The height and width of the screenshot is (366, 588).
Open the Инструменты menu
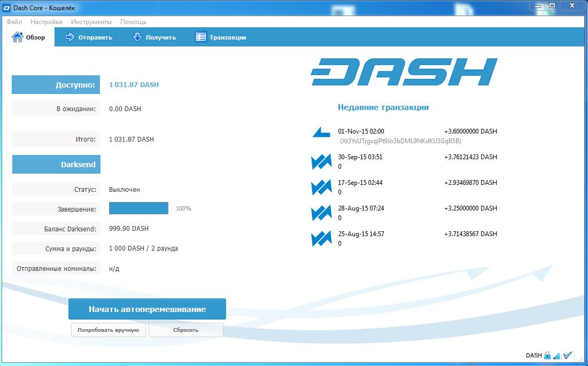click(91, 22)
